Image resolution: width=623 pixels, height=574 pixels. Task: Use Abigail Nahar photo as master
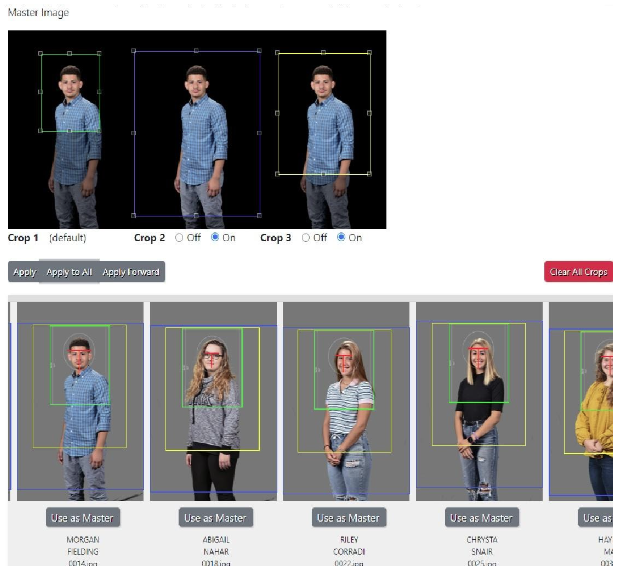point(215,518)
